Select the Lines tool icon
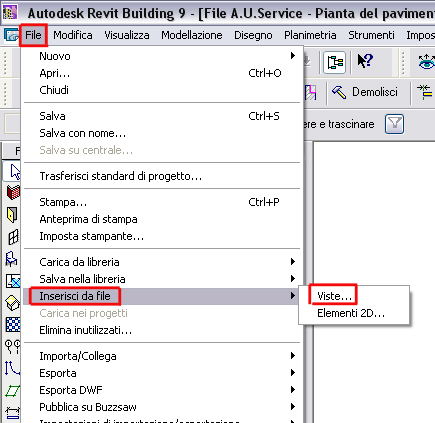Image resolution: width=435 pixels, height=423 pixels. pos(13,368)
